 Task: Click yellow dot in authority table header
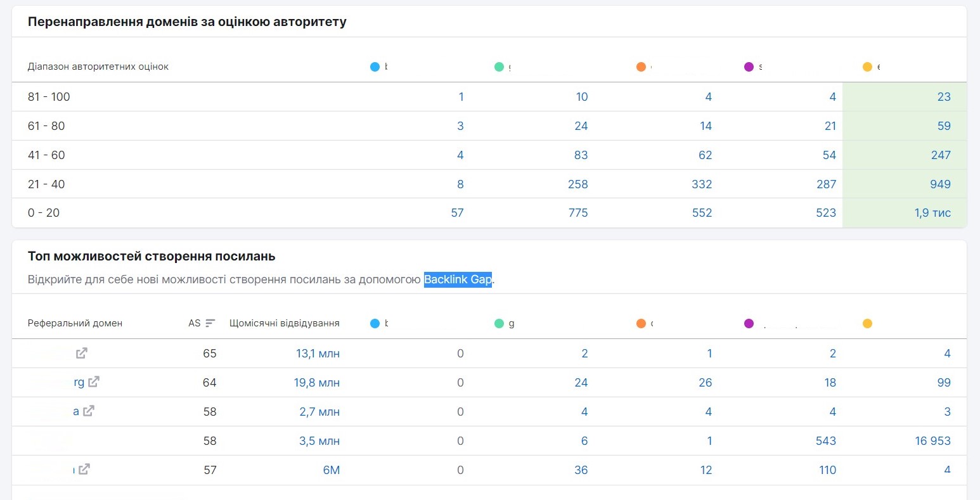click(867, 67)
